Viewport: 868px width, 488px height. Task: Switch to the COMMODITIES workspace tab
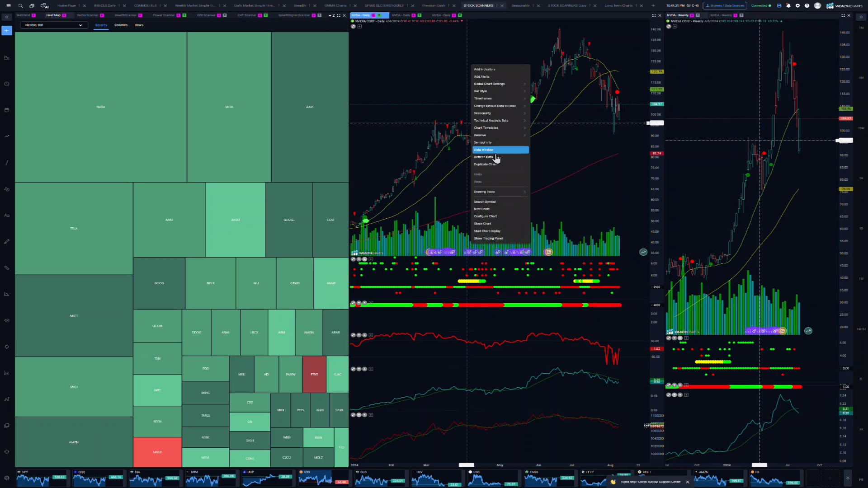click(145, 5)
